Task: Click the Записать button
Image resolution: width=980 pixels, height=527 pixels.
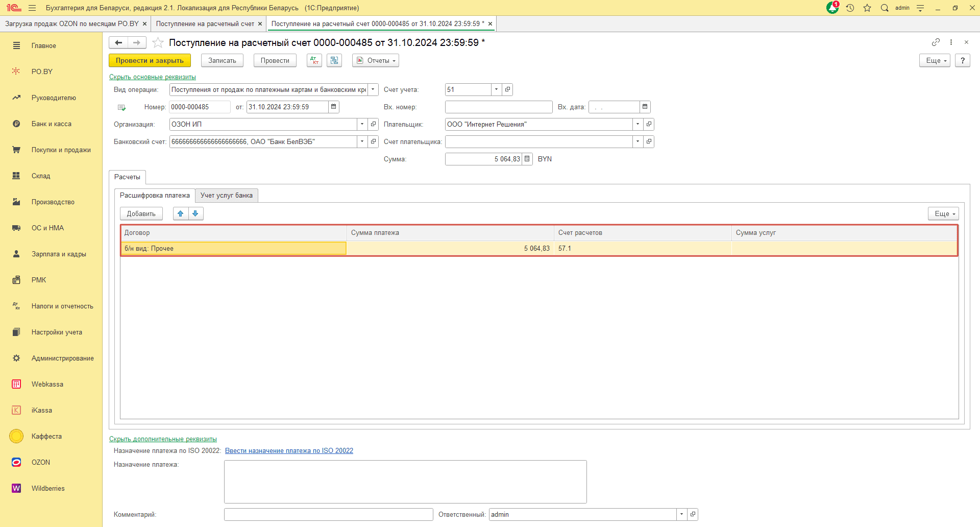Action: [x=222, y=60]
